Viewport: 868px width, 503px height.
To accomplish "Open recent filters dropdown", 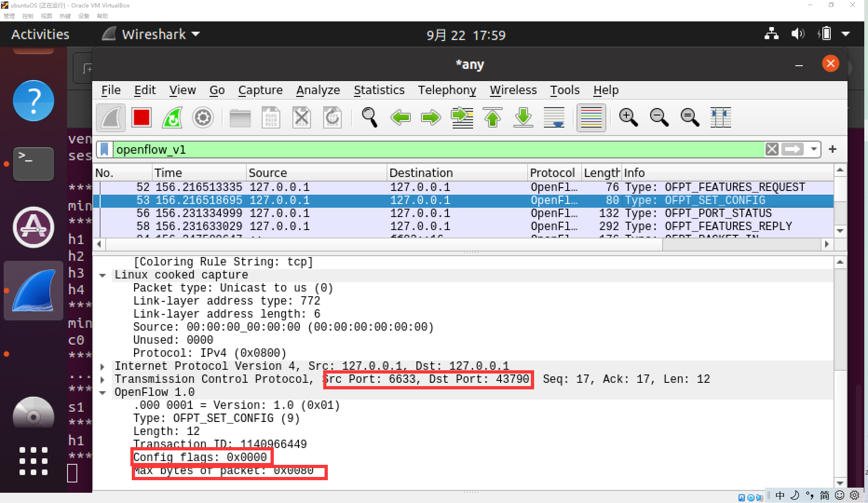I will (814, 149).
